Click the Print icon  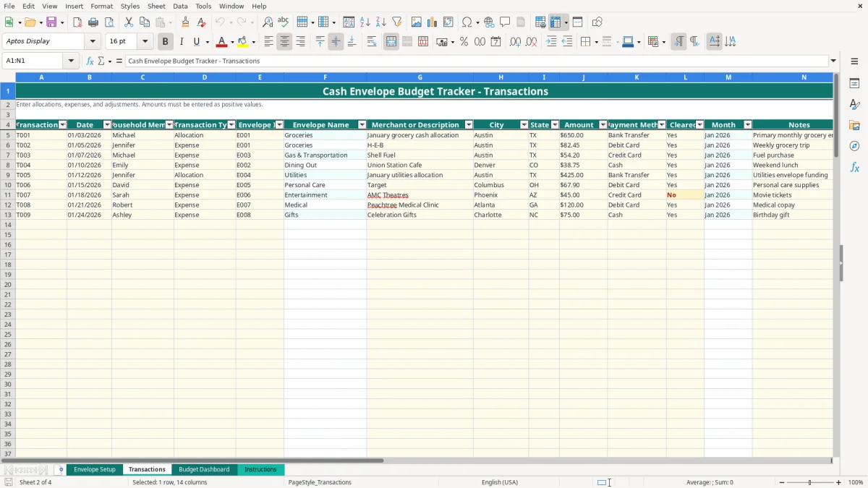[x=93, y=22]
